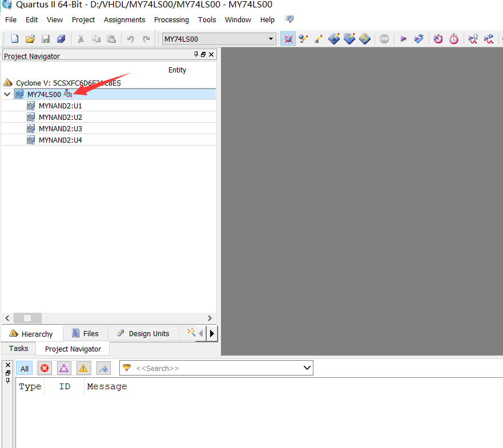The height and width of the screenshot is (448, 503).
Task: Click the message Search input field
Action: coord(216,368)
